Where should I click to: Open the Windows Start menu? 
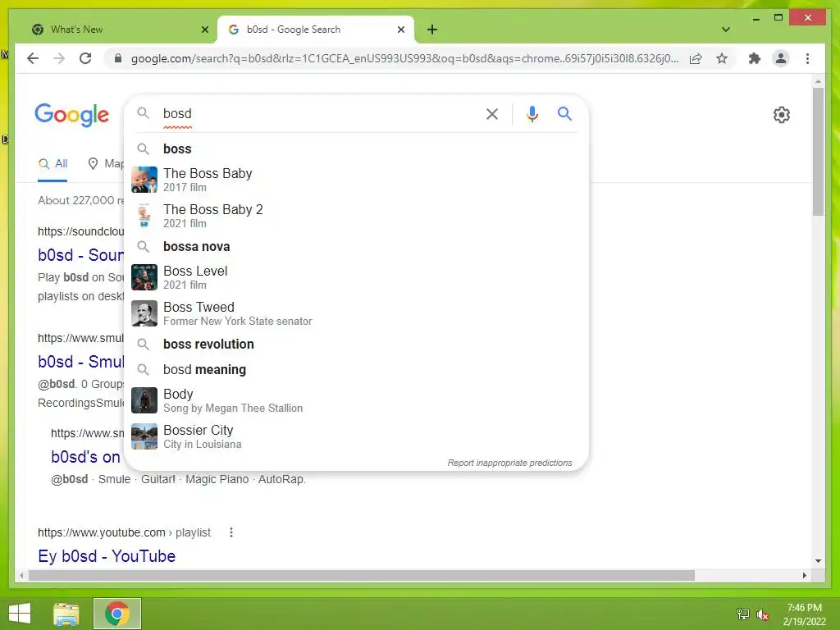(x=20, y=614)
